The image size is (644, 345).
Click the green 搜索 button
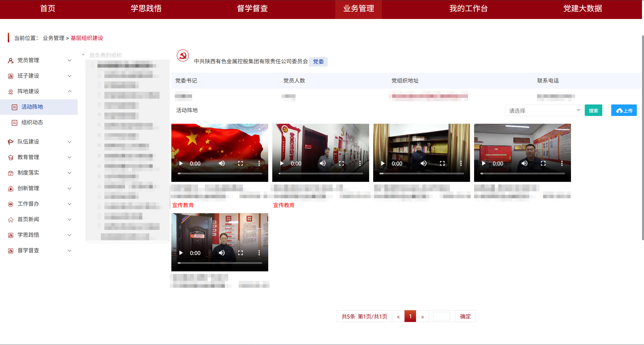(x=593, y=110)
